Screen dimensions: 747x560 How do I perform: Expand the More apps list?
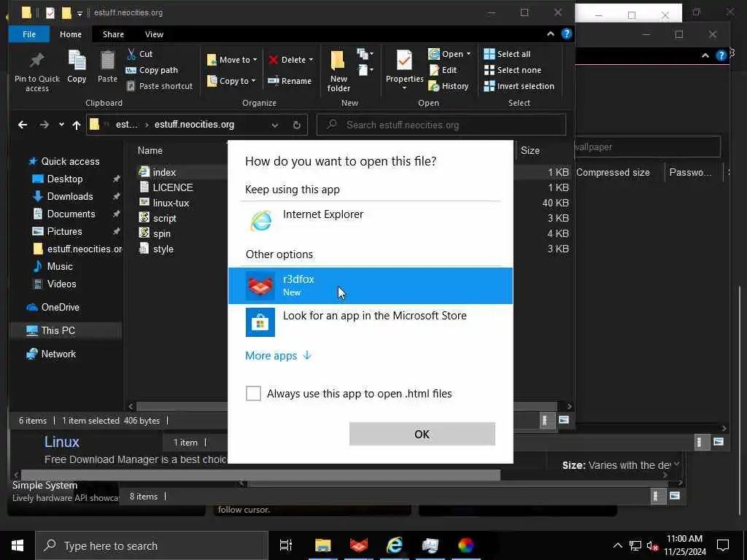[x=278, y=356]
